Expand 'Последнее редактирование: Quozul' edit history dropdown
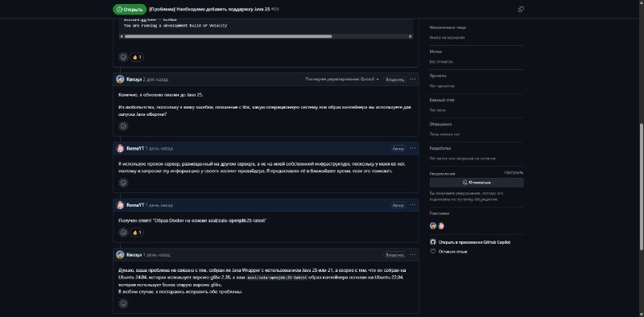Viewport: 644px width, 317px height. (x=342, y=79)
